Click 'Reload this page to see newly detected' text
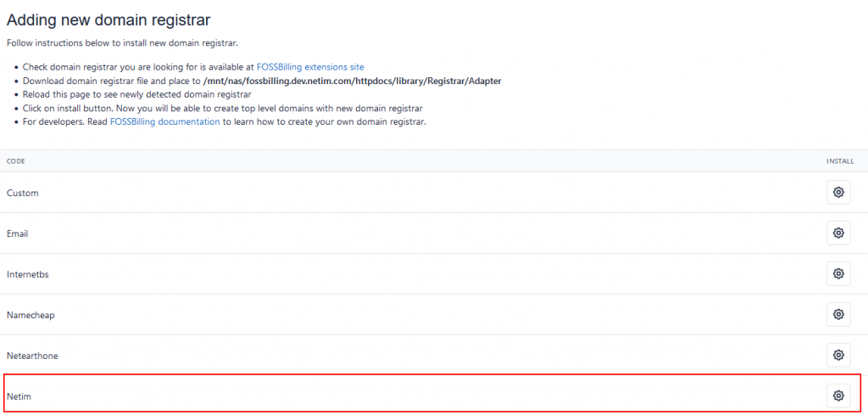This screenshot has width=868, height=415. (x=137, y=94)
